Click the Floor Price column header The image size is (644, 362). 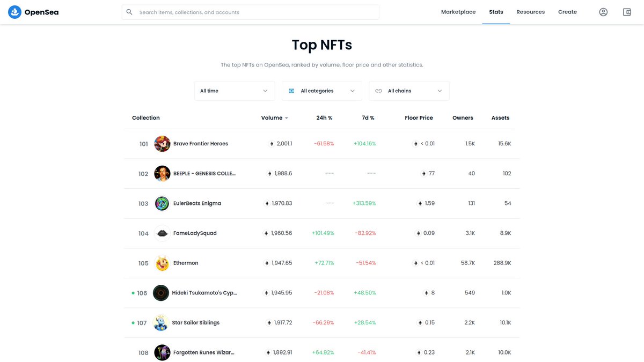419,118
